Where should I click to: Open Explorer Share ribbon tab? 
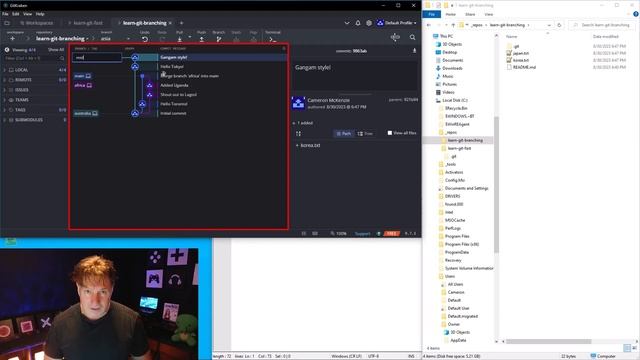(x=470, y=14)
